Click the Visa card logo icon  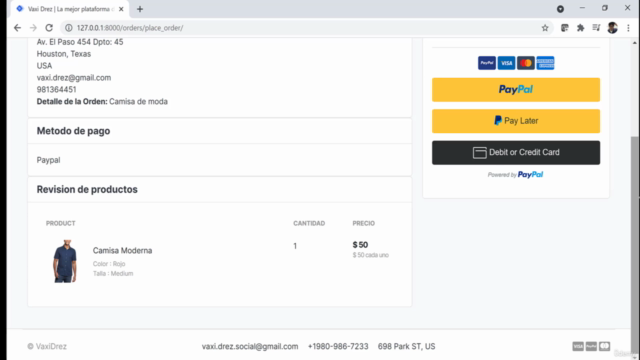[x=507, y=63]
